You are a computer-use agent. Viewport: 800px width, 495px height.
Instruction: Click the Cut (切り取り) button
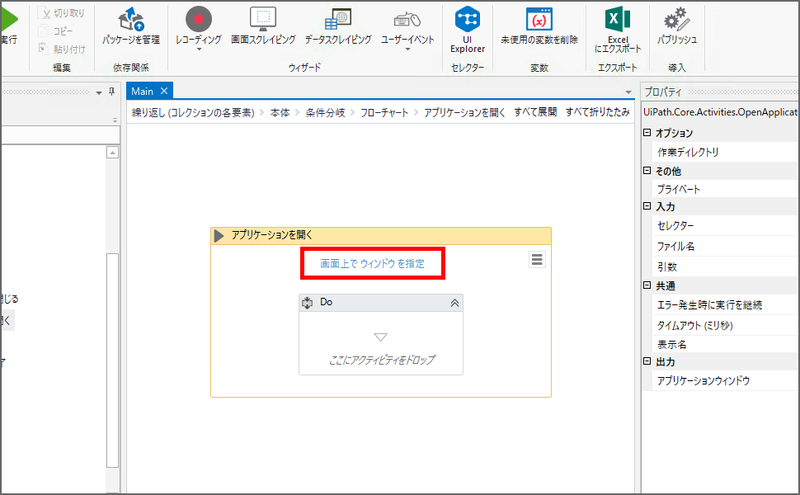61,13
